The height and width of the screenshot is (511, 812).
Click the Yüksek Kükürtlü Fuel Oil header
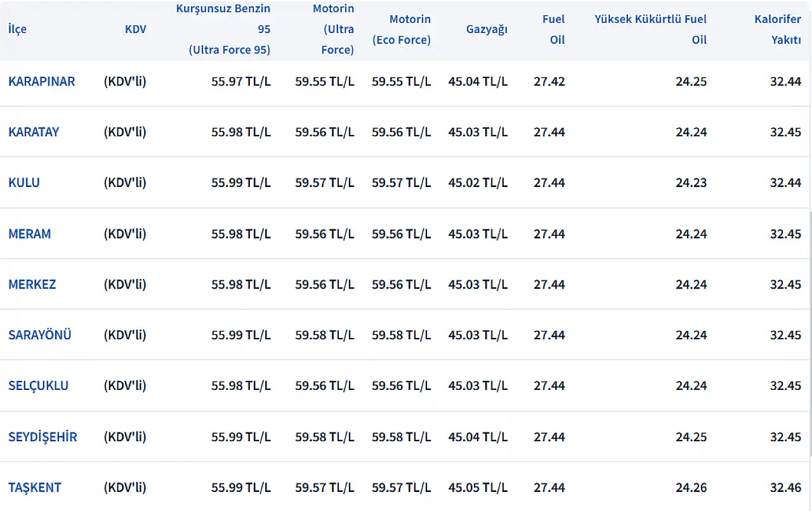651,29
